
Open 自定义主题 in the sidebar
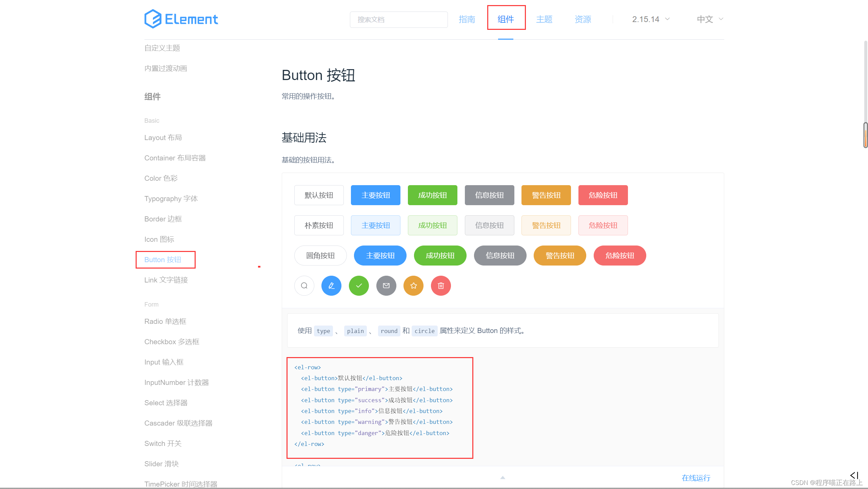point(162,48)
